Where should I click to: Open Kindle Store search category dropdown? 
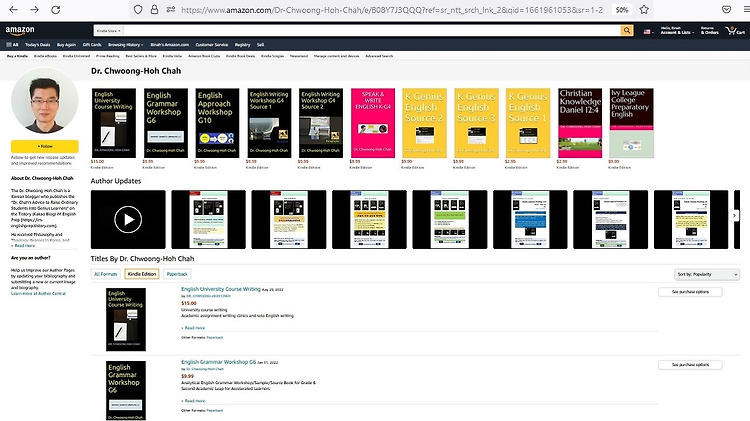point(109,31)
